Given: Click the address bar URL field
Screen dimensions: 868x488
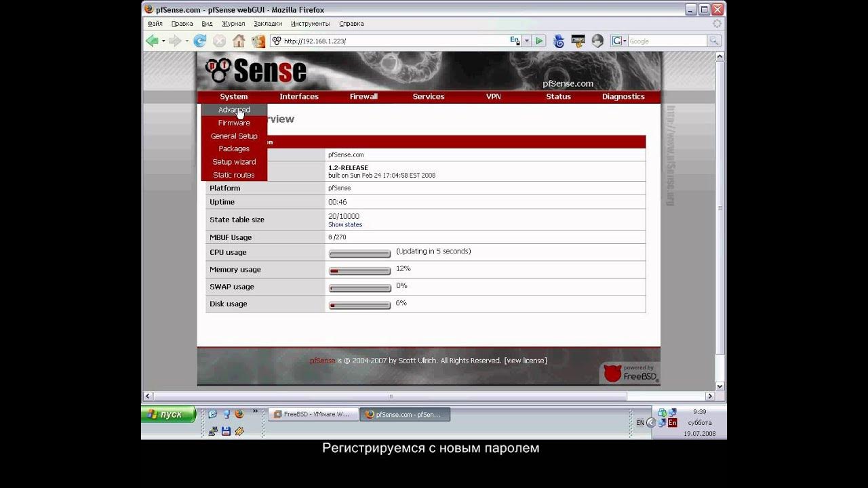Looking at the screenshot, I should pos(396,41).
